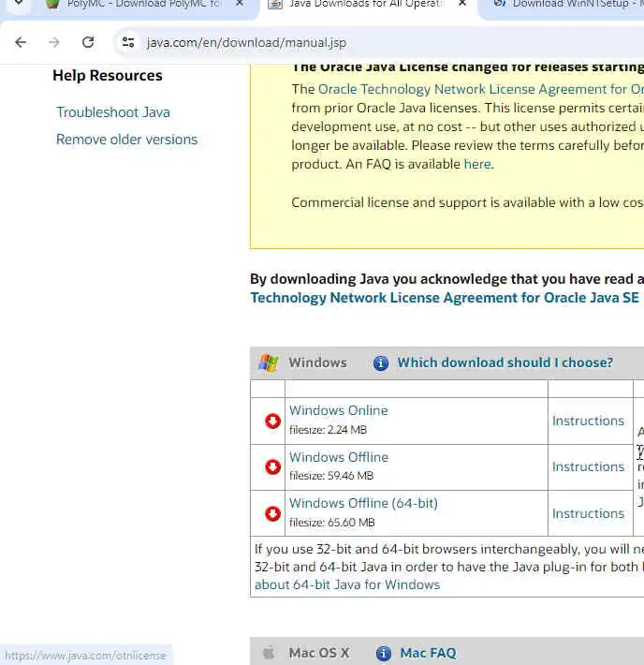The width and height of the screenshot is (644, 665).
Task: Click info icon beside Which download
Action: click(381, 363)
